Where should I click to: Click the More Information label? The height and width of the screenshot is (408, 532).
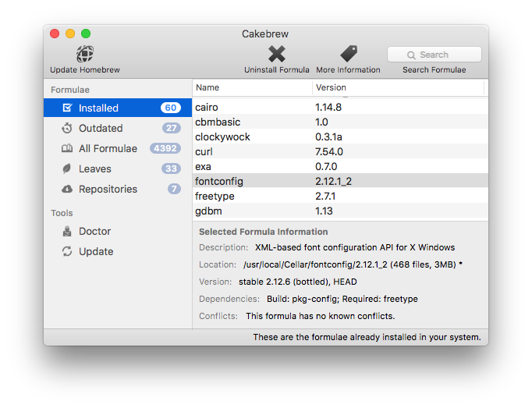[348, 70]
